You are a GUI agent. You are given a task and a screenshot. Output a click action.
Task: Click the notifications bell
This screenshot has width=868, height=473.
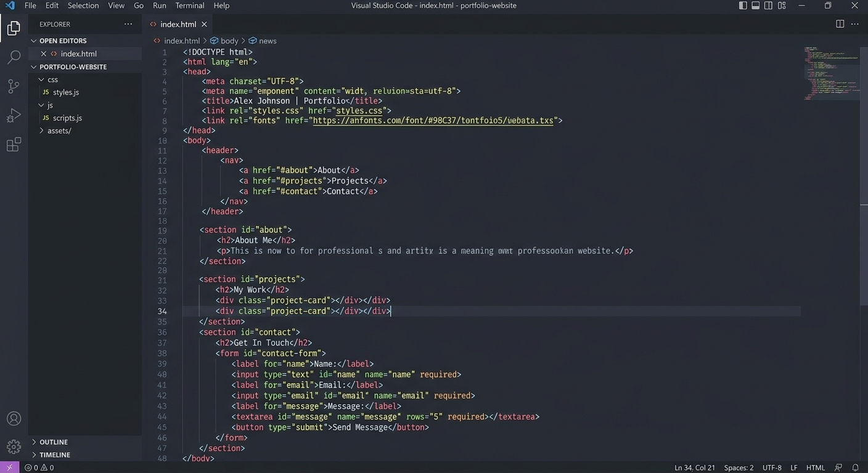pyautogui.click(x=856, y=467)
